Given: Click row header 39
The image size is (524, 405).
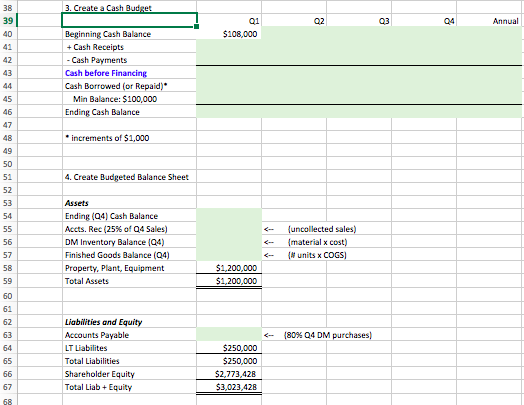Looking at the screenshot, I should [x=8, y=21].
